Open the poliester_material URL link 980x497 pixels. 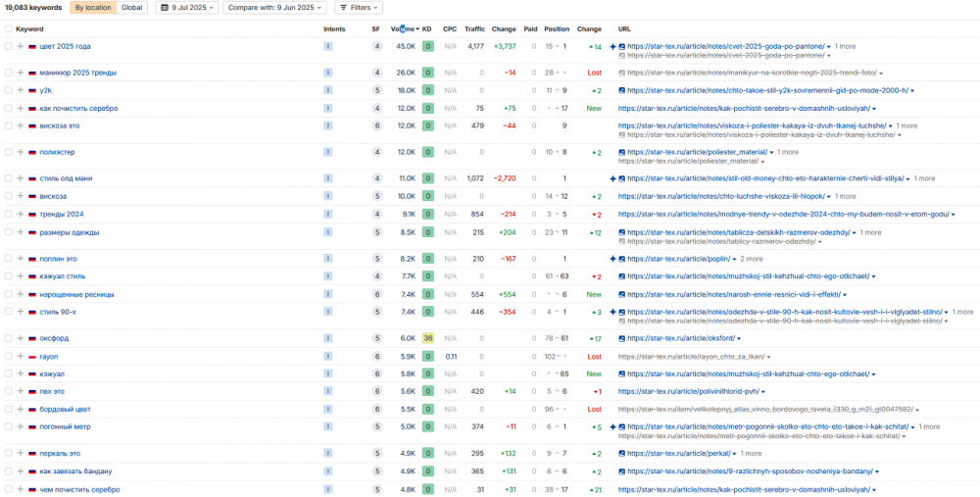pyautogui.click(x=697, y=152)
